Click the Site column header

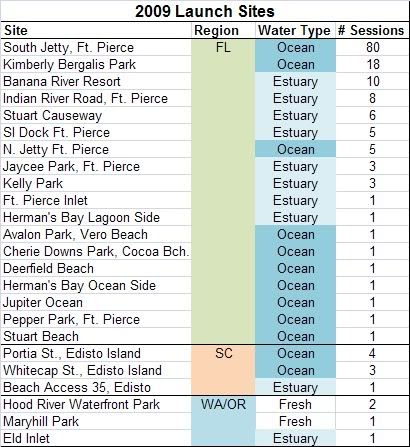click(x=96, y=30)
